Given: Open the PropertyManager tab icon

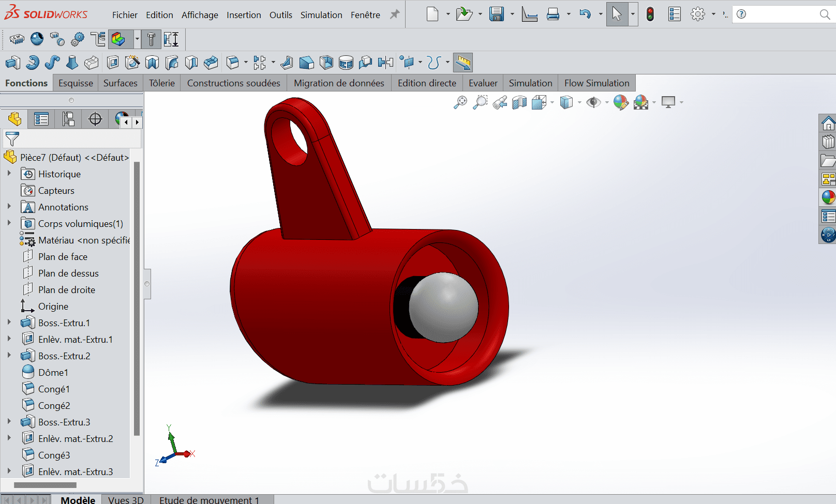Looking at the screenshot, I should click(41, 119).
